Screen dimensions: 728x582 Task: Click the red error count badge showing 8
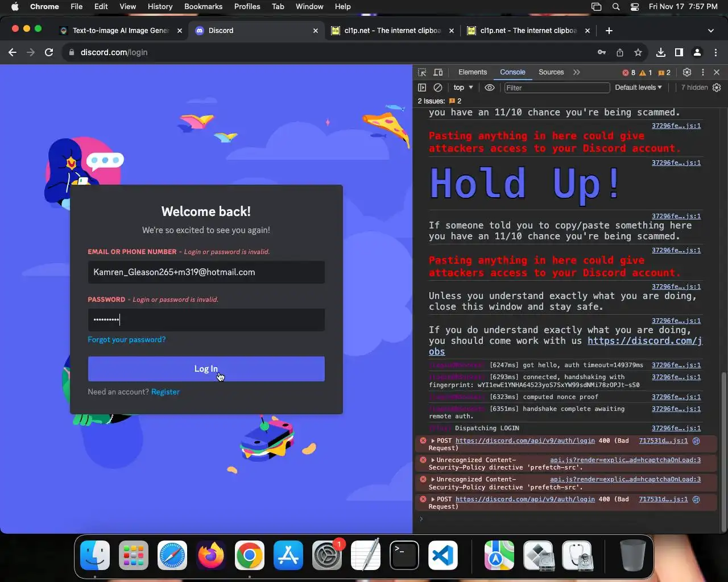[629, 73]
